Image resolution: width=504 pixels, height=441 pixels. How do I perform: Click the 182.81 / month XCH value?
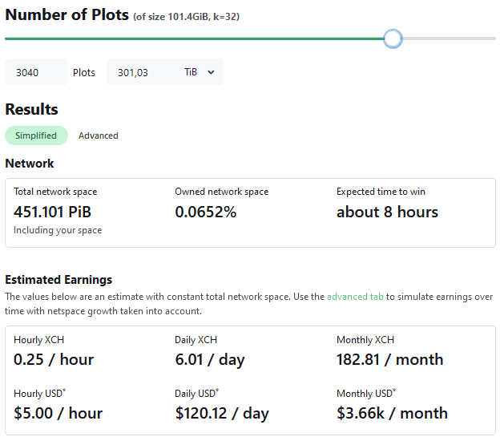(389, 359)
